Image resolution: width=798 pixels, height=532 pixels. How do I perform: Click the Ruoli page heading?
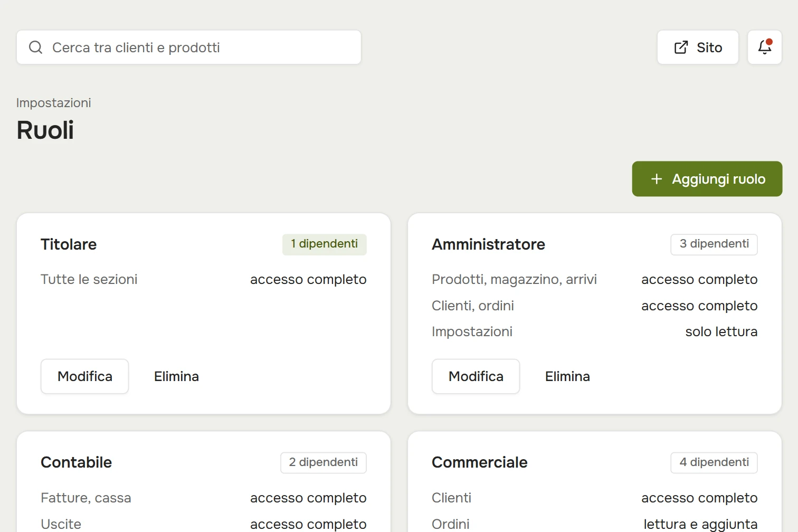(45, 130)
